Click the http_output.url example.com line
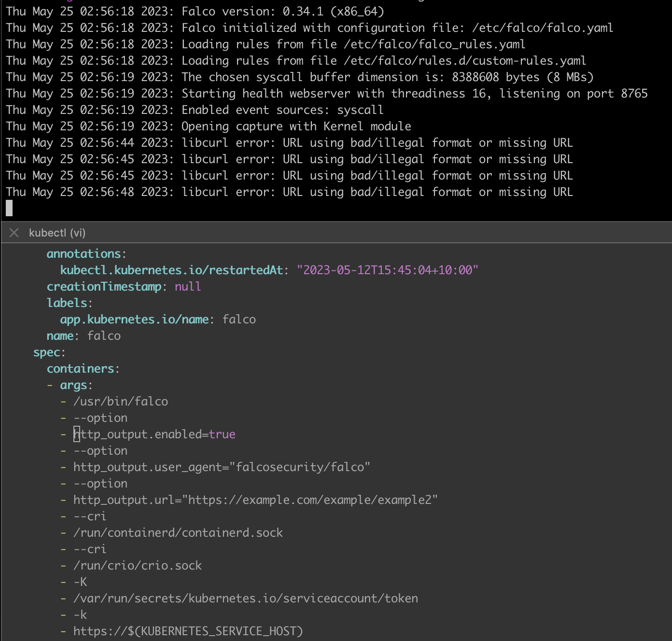Screen dimensions: 672x641 tap(255, 500)
